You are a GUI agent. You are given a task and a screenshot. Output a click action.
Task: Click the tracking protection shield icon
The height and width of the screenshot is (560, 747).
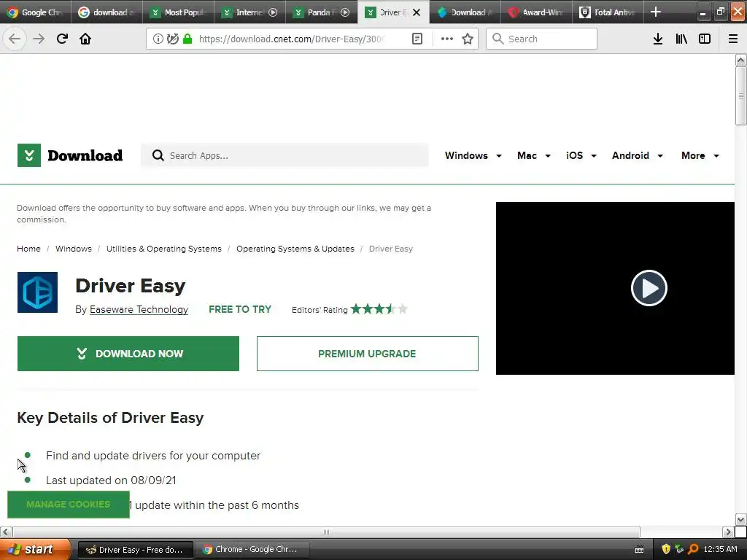[x=172, y=39]
